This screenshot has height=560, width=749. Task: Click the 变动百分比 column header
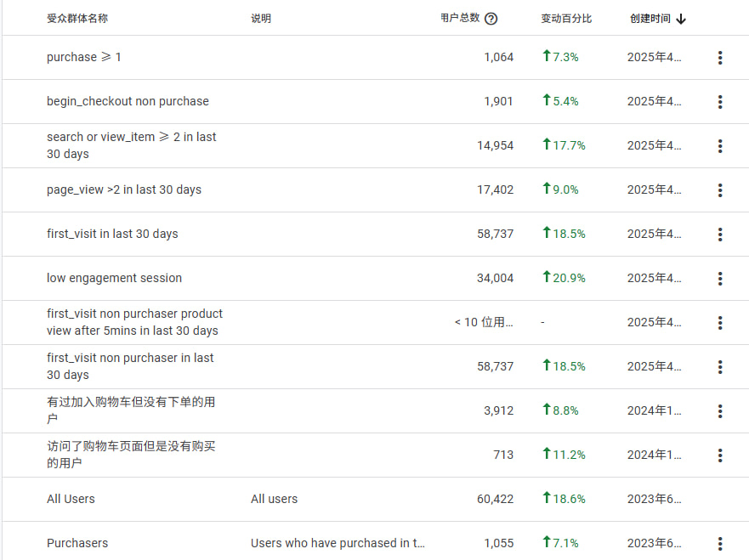pyautogui.click(x=566, y=19)
